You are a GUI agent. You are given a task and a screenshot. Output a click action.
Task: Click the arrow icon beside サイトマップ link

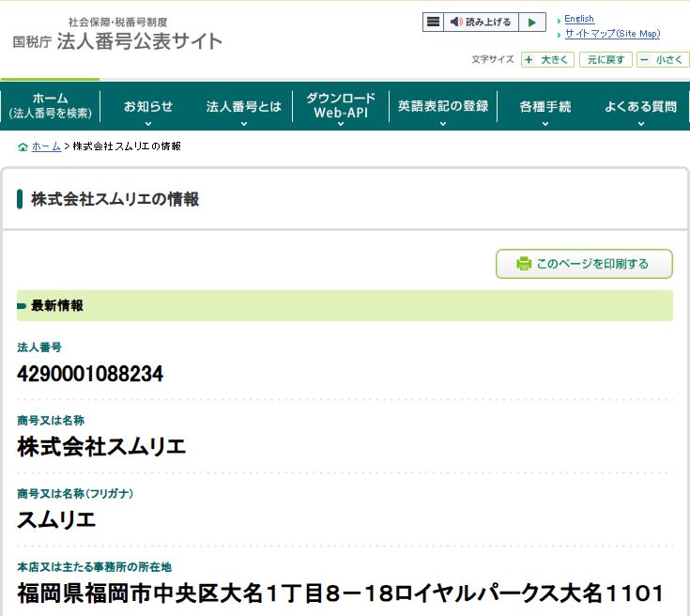(x=559, y=35)
